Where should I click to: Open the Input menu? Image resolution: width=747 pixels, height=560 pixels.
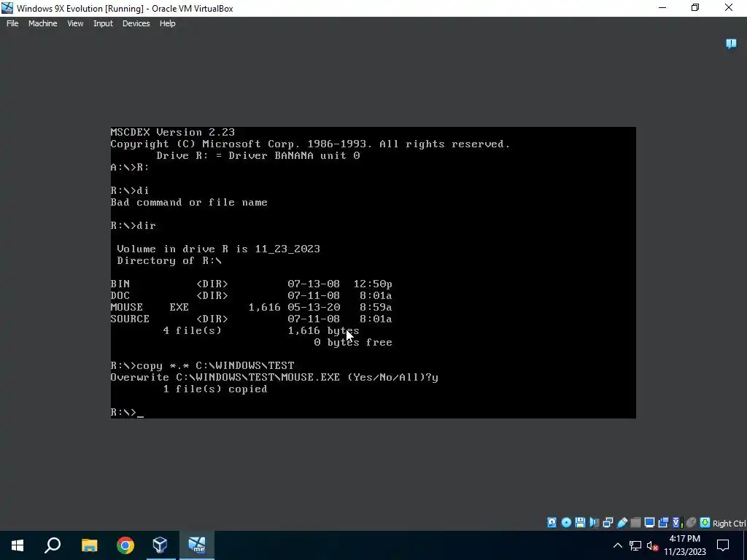pyautogui.click(x=103, y=23)
